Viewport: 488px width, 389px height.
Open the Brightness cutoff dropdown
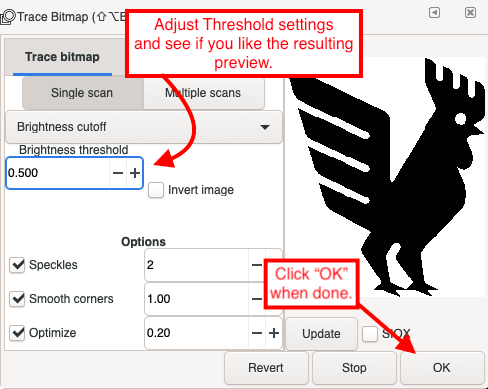144,127
